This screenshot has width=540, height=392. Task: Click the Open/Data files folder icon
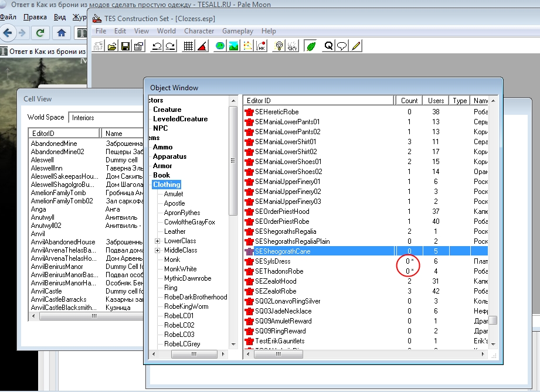(112, 46)
